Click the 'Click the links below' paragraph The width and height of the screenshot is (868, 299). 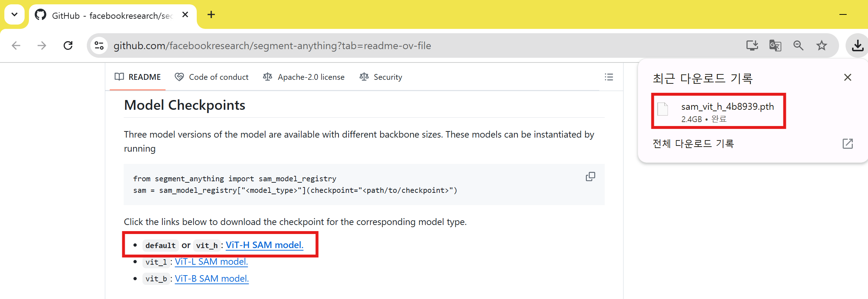click(295, 222)
